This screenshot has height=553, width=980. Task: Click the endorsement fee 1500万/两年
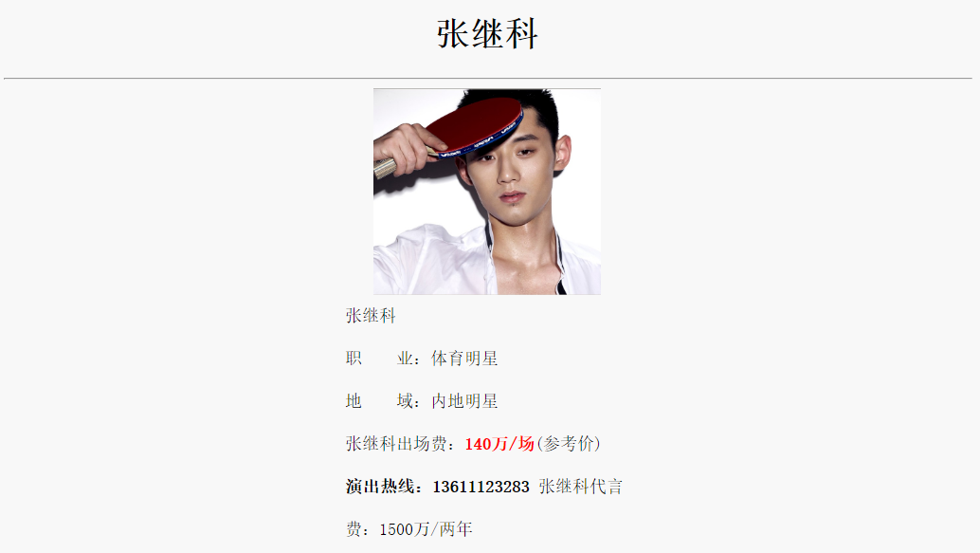click(426, 529)
